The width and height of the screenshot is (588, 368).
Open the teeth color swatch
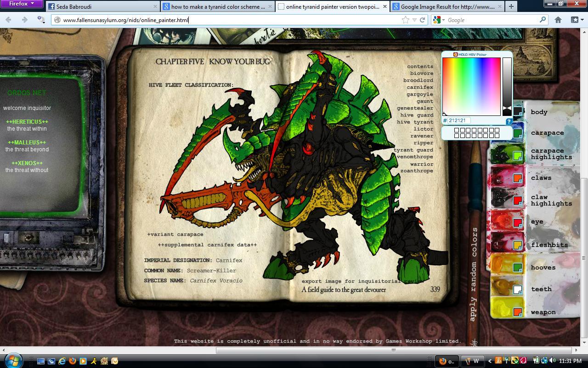[x=518, y=290]
